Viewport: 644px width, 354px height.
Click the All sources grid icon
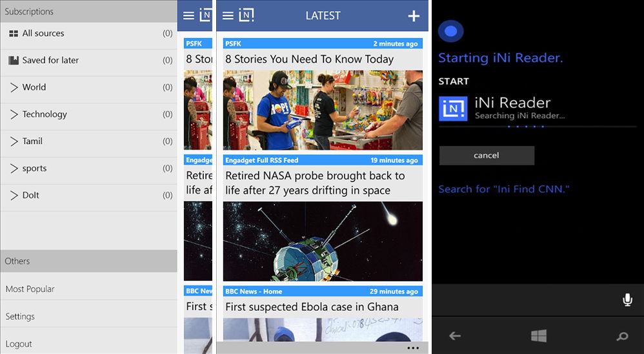[14, 34]
